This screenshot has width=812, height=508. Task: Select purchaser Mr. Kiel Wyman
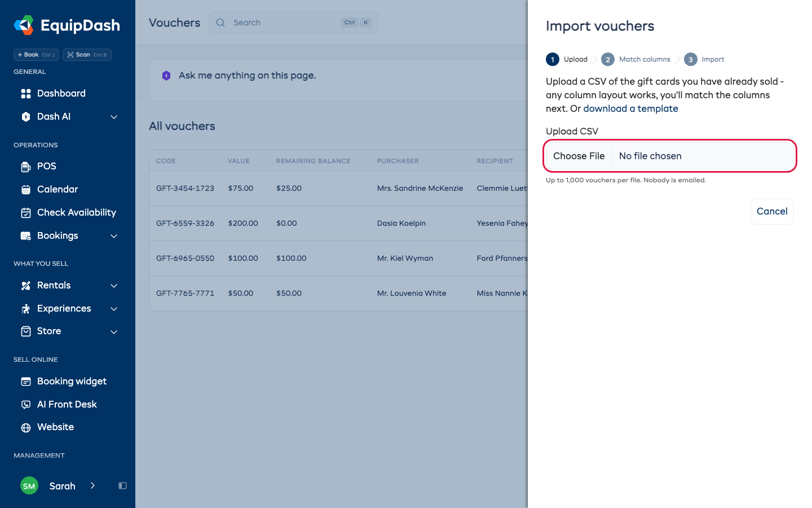(405, 259)
